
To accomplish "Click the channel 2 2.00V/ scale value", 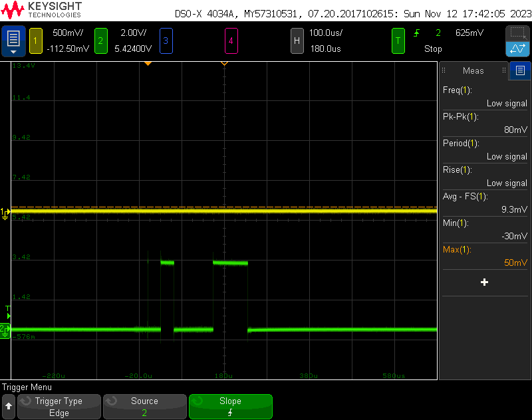I will pyautogui.click(x=134, y=33).
